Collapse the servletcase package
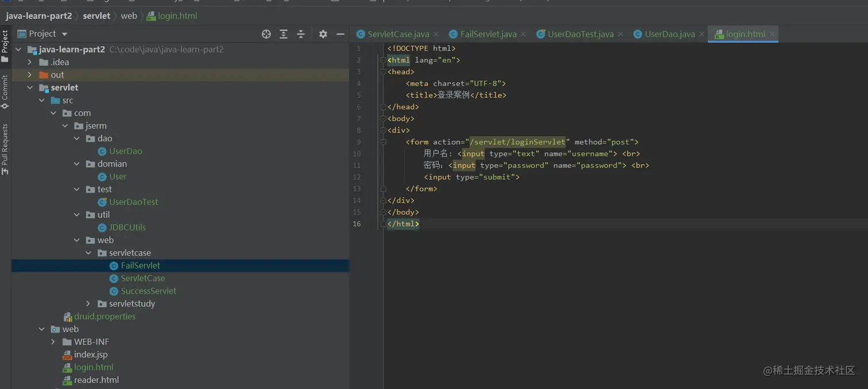The image size is (868, 389). [x=88, y=253]
